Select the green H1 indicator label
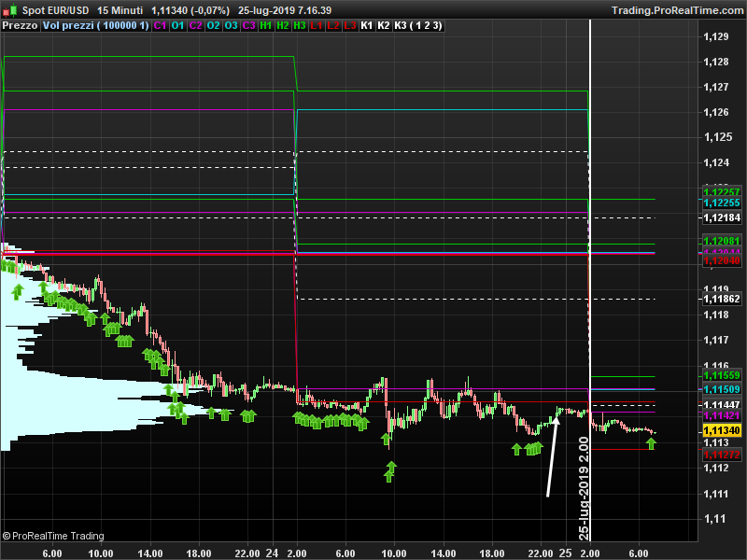The image size is (747, 560). (266, 26)
